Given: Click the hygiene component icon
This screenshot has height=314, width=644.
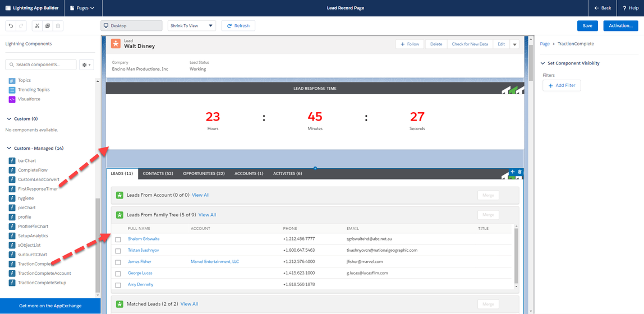Looking at the screenshot, I should point(11,198).
